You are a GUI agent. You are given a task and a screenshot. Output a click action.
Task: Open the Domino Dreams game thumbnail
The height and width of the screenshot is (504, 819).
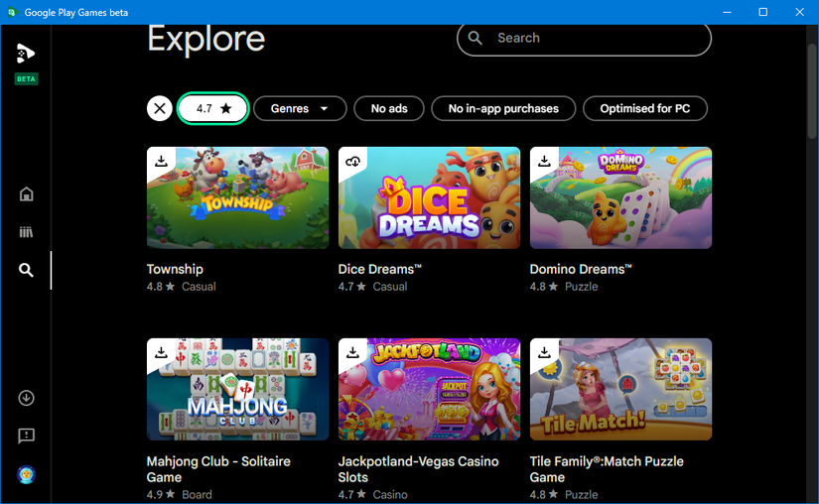(620, 197)
